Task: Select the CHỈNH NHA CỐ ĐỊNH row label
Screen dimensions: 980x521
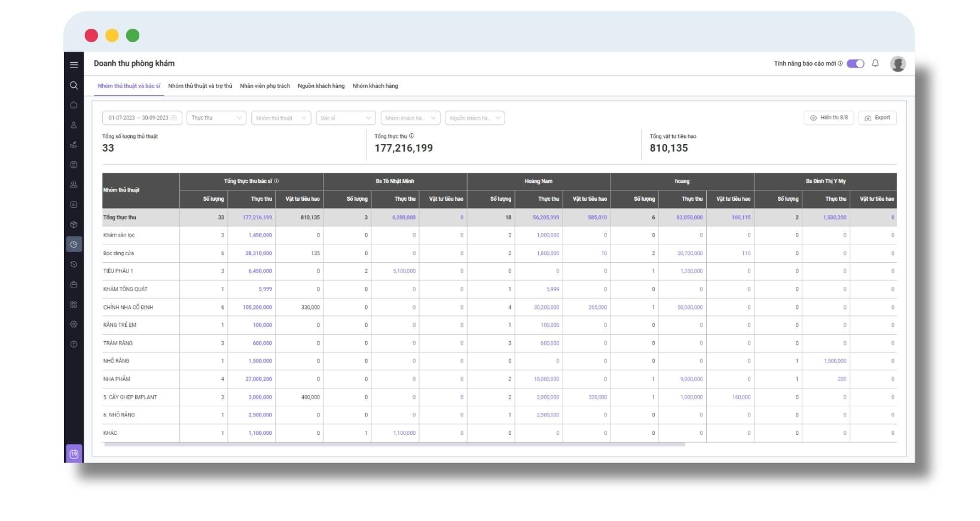Action: pos(128,307)
